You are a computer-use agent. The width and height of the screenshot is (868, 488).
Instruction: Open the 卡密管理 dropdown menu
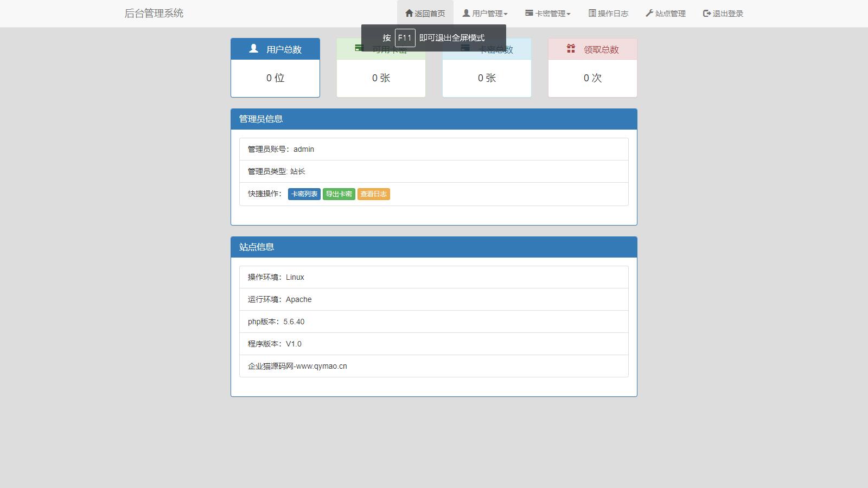pos(549,13)
